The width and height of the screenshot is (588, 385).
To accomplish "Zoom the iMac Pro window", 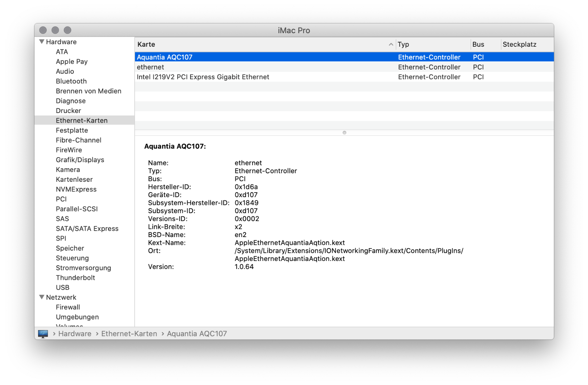I will pos(67,30).
